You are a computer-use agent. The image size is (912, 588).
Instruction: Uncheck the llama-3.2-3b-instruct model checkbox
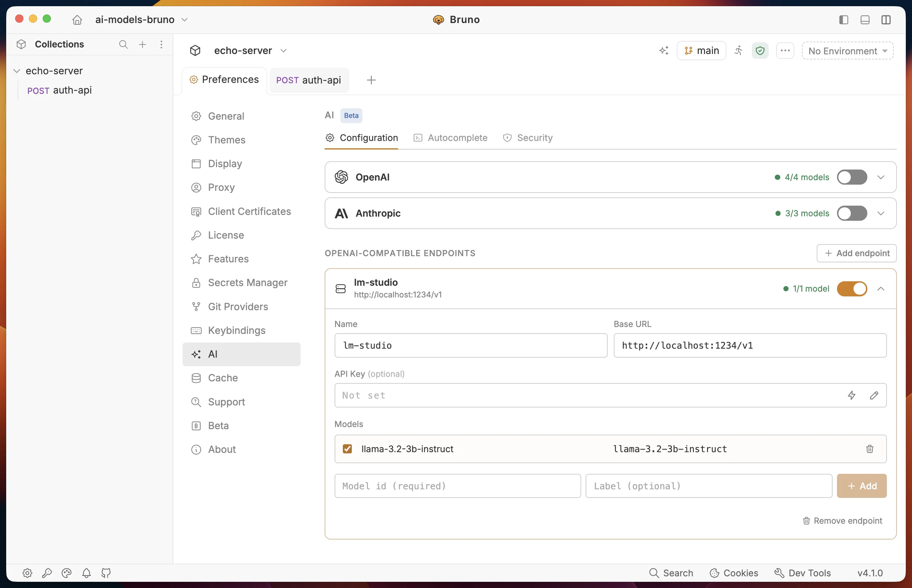347,449
